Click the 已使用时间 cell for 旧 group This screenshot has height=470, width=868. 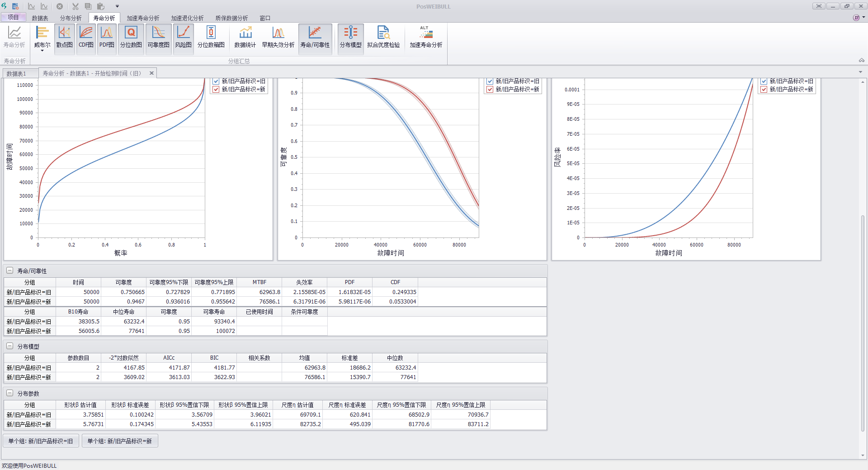tap(259, 322)
